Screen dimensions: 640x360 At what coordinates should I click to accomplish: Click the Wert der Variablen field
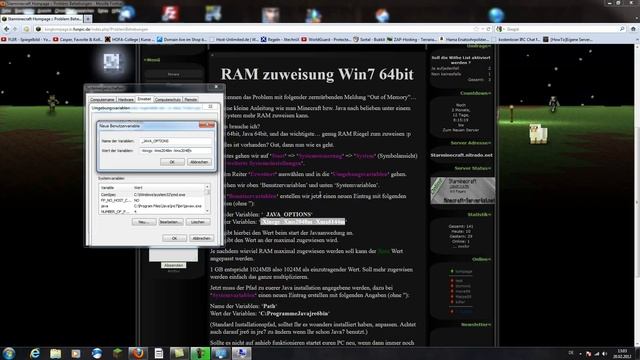click(x=175, y=151)
